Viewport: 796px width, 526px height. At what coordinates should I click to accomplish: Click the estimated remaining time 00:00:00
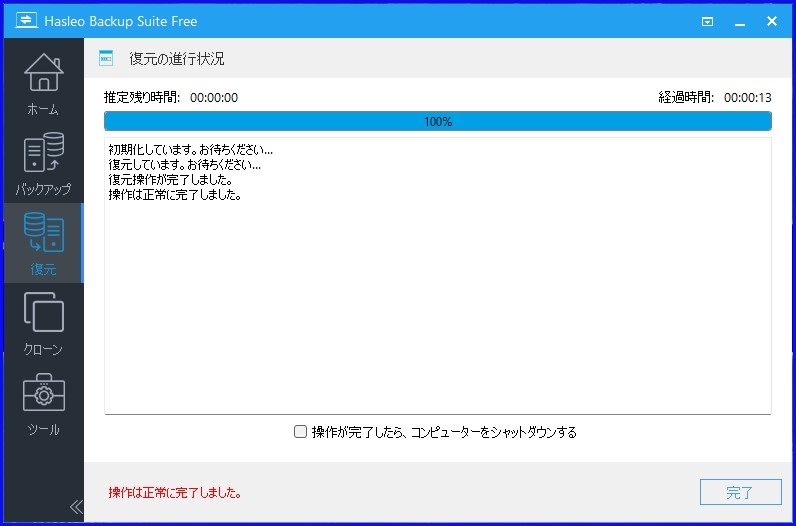click(214, 97)
